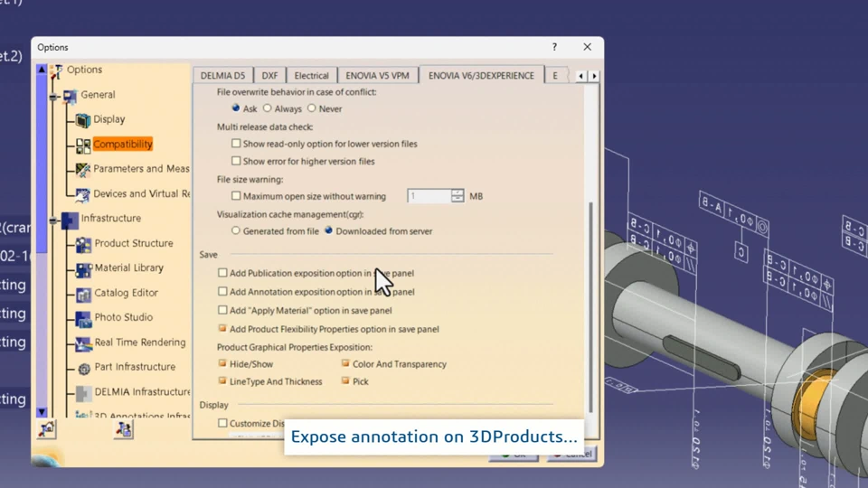Click tree scroll down arrow
868x488 pixels.
coord(42,412)
